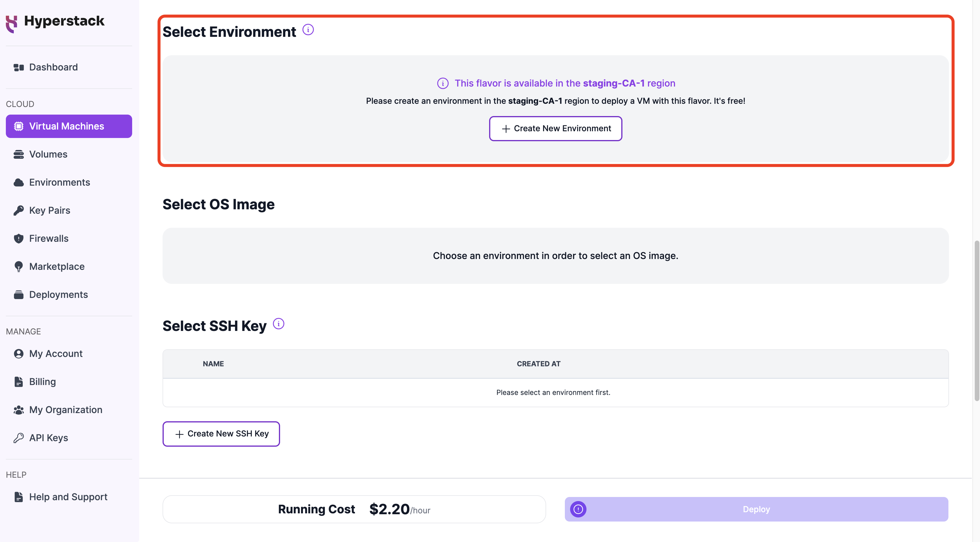
Task: Navigate to Key Pairs
Action: pos(69,210)
